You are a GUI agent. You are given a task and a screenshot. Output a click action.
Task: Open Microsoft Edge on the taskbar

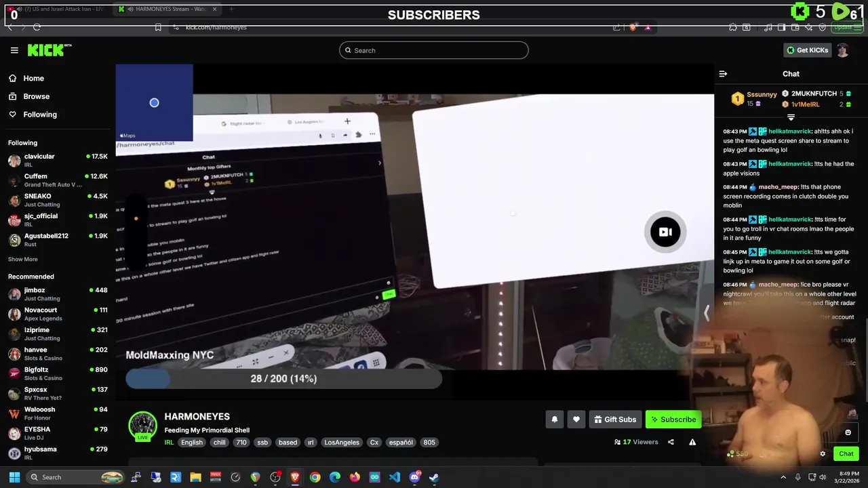pos(335,477)
